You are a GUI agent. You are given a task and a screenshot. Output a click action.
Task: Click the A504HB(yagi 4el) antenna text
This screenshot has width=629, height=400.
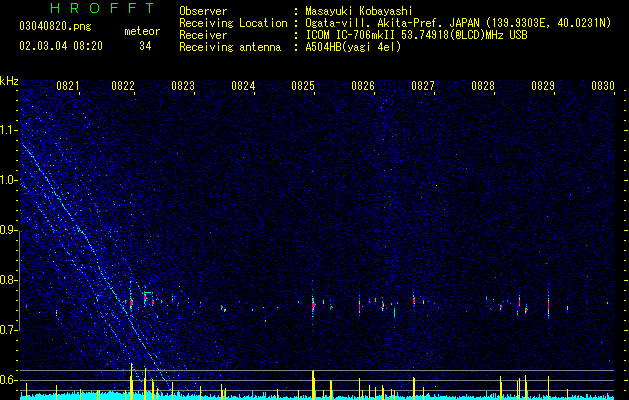point(353,48)
